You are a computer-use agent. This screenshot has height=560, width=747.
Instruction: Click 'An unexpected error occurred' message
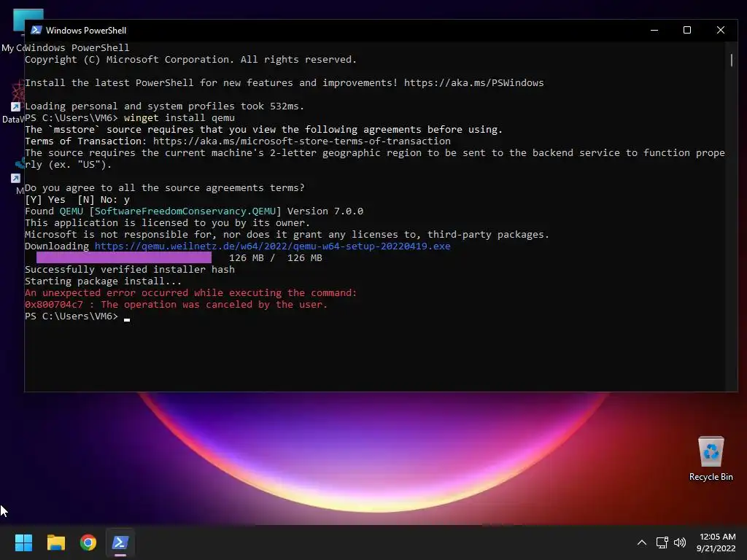click(190, 293)
